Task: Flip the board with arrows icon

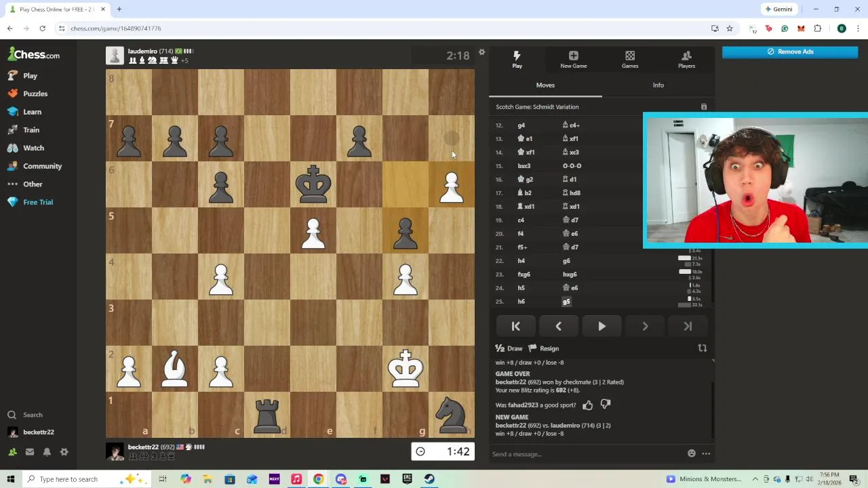Action: 703,348
